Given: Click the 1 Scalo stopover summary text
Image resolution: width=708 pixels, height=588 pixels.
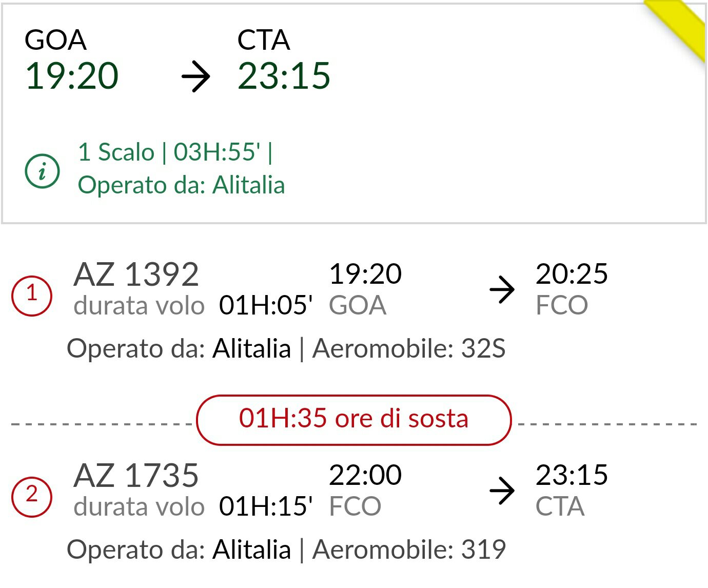Looking at the screenshot, I should 174,152.
